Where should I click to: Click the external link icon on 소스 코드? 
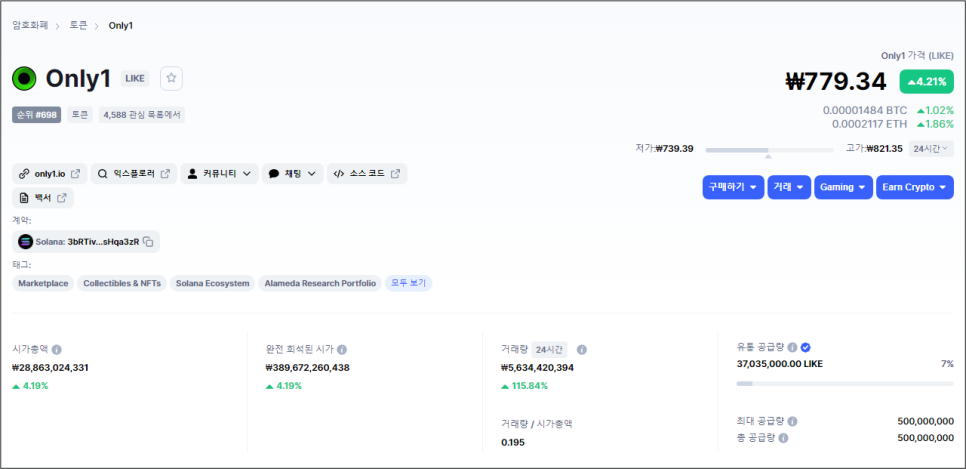pos(396,174)
